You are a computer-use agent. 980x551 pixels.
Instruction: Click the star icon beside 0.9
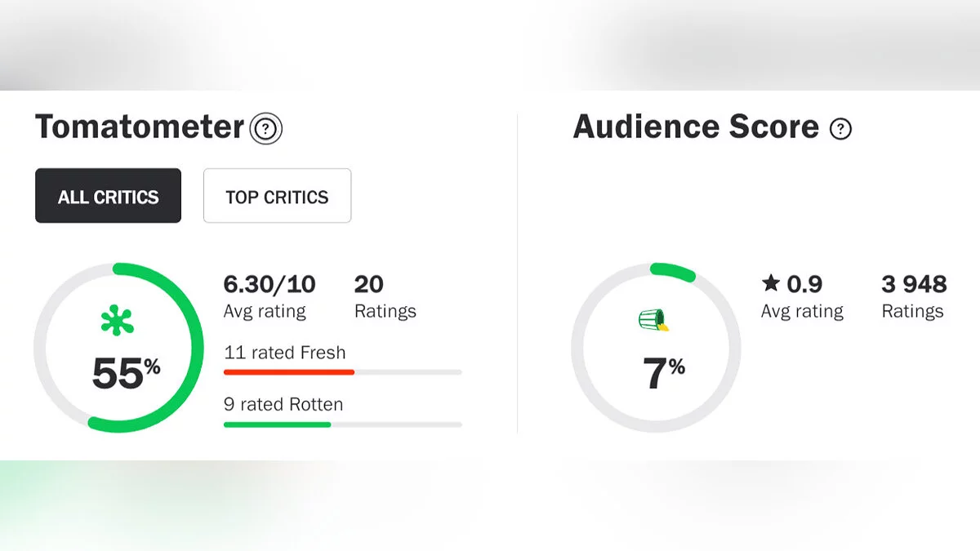pos(770,284)
